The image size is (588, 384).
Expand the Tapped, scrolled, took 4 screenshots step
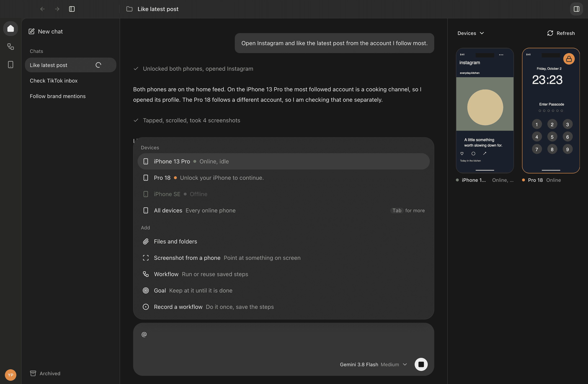(x=187, y=120)
